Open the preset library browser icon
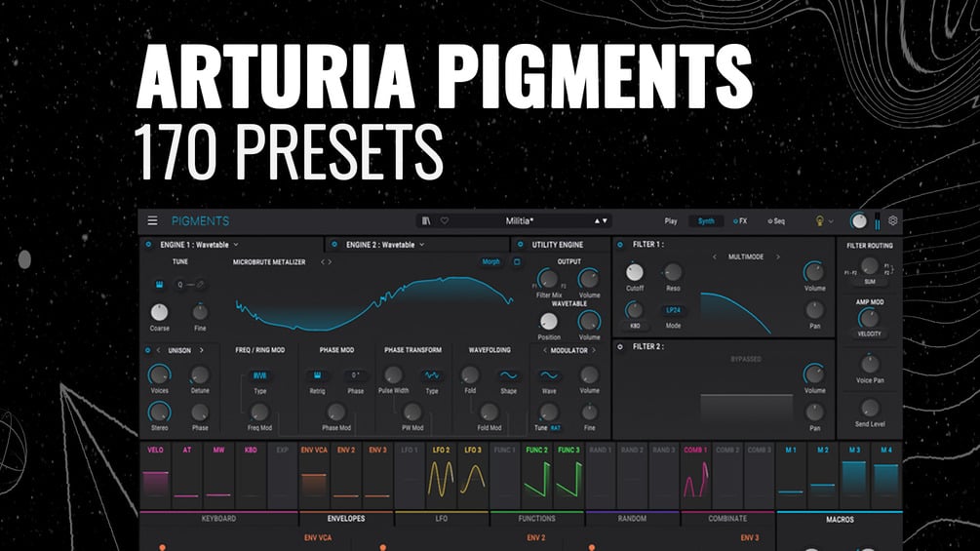980x551 pixels. tap(426, 220)
